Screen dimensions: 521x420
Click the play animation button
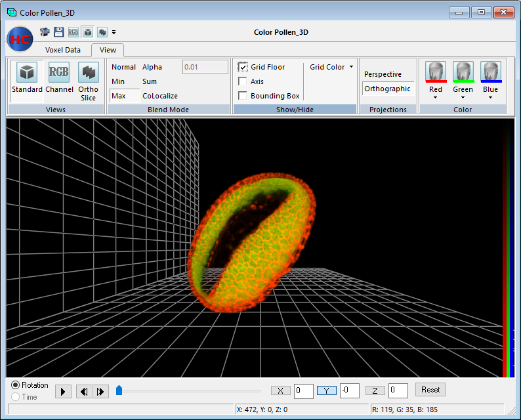coord(63,391)
